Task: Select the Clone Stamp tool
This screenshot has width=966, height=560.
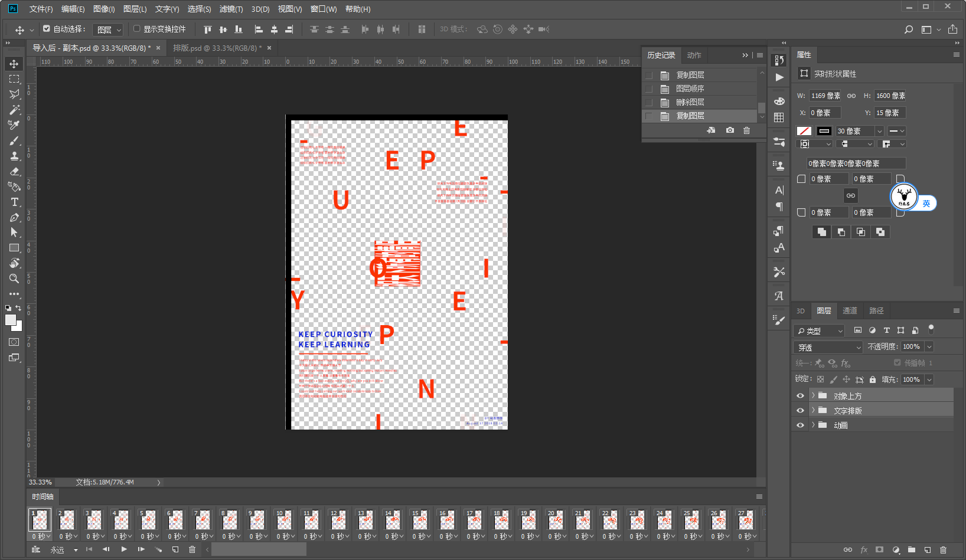Action: click(14, 156)
